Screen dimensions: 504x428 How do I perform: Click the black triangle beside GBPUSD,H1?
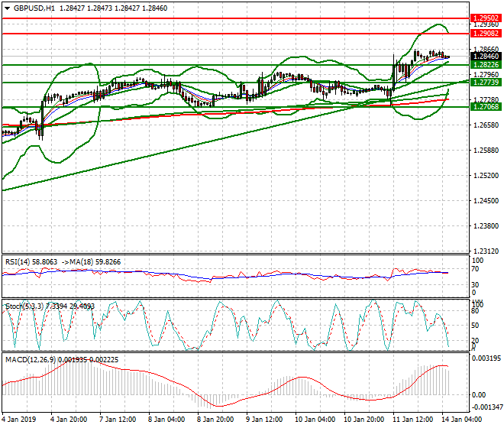click(7, 8)
